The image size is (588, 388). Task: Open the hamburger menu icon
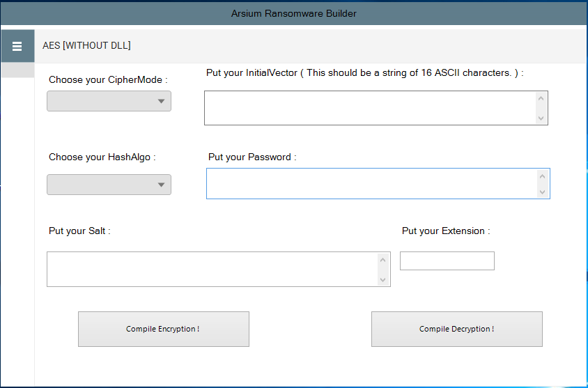(x=17, y=46)
